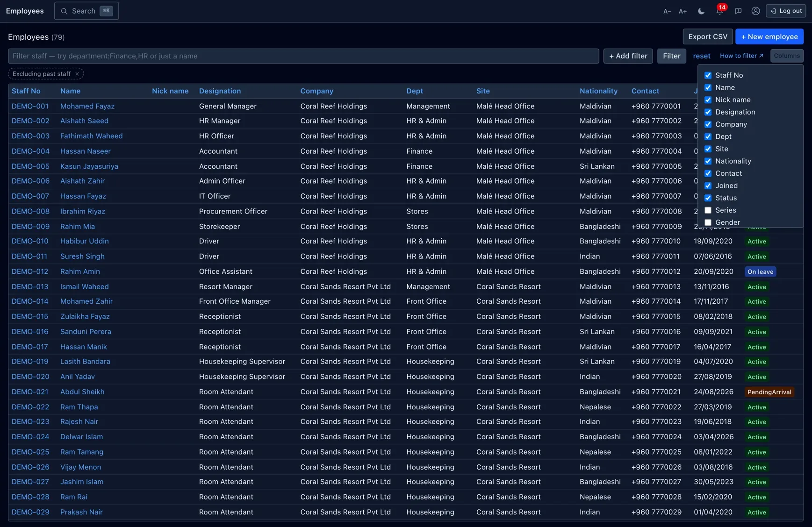The image size is (812, 527).
Task: Click into the Filter staff text field
Action: [303, 56]
